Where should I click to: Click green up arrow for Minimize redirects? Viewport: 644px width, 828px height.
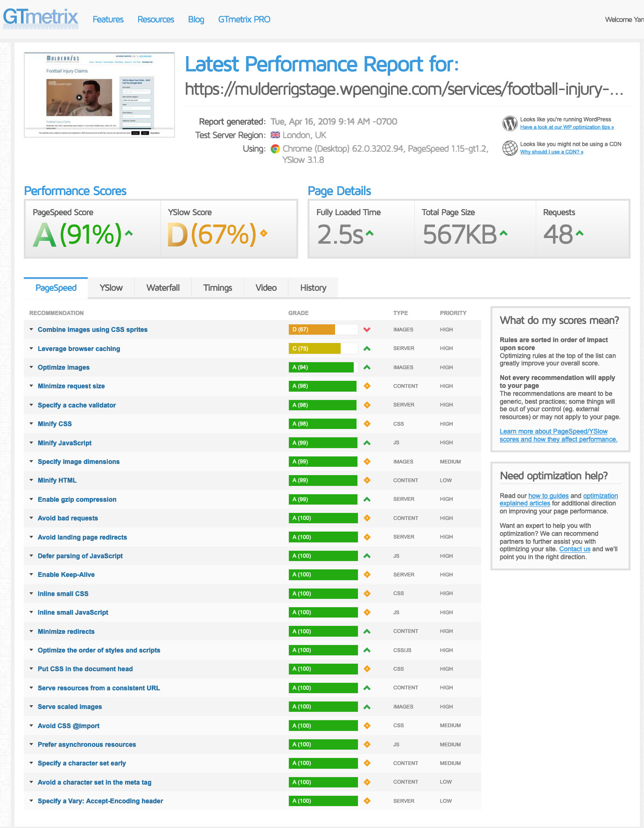pos(367,632)
